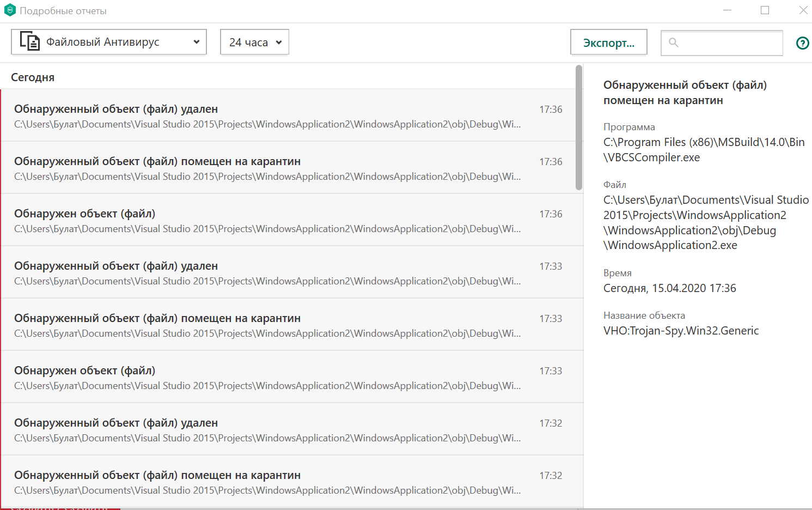812x510 pixels.
Task: Pick the 17:32 deleted object entry
Action: [x=289, y=429]
